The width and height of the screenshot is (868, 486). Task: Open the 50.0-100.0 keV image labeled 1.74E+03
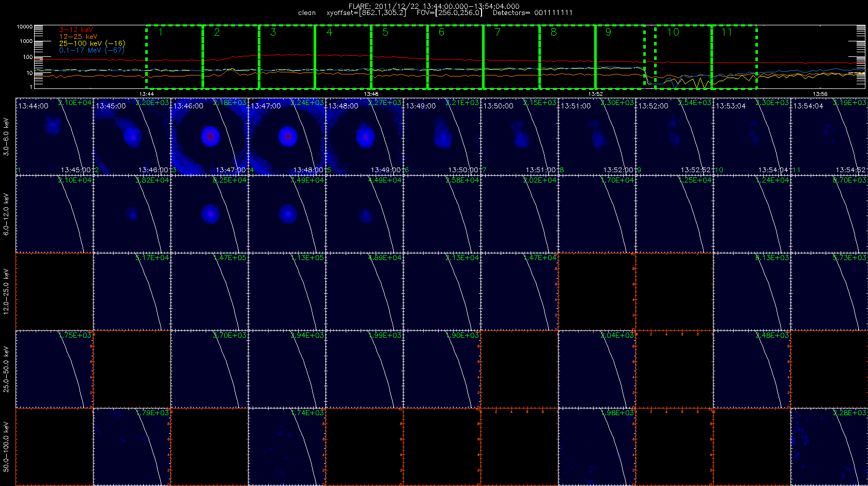(287, 447)
